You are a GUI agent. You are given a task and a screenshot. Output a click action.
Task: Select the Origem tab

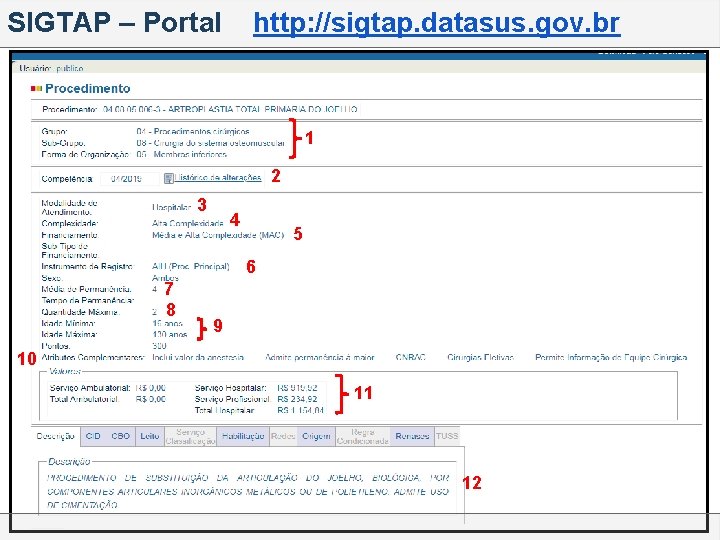[316, 436]
